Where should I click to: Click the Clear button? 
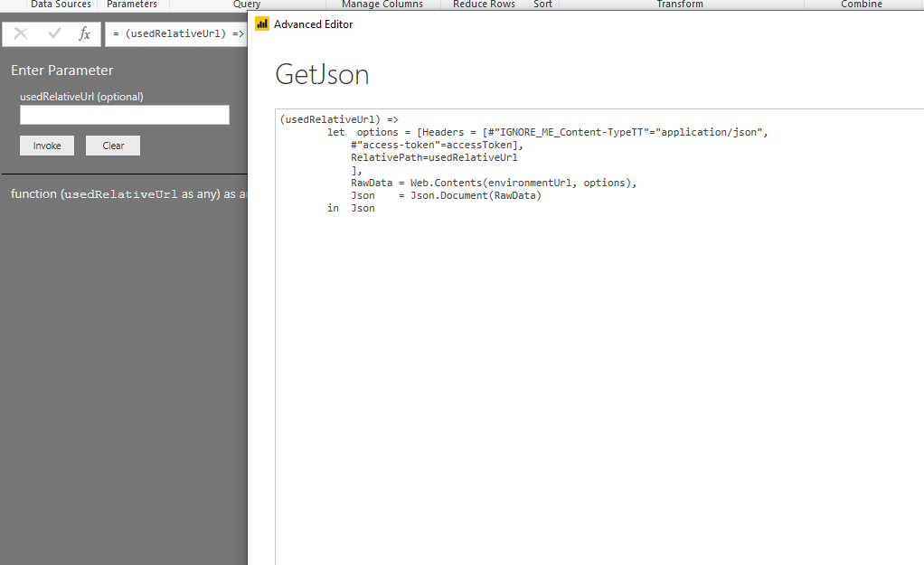(x=113, y=146)
